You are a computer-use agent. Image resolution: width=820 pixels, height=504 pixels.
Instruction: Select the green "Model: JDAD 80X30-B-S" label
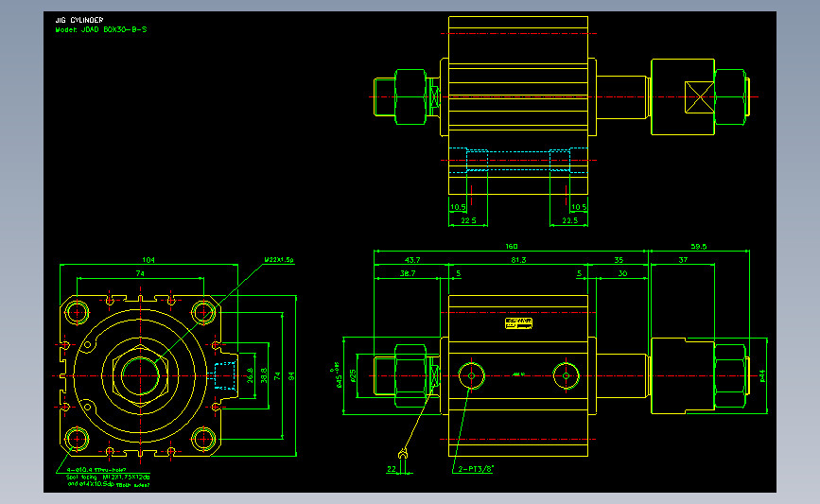[101, 30]
